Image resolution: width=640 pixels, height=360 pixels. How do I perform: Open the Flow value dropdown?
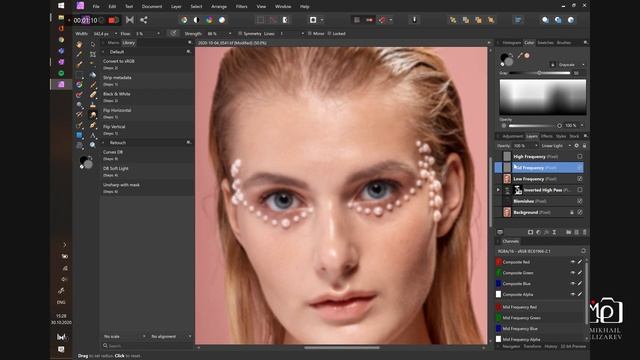click(x=158, y=33)
